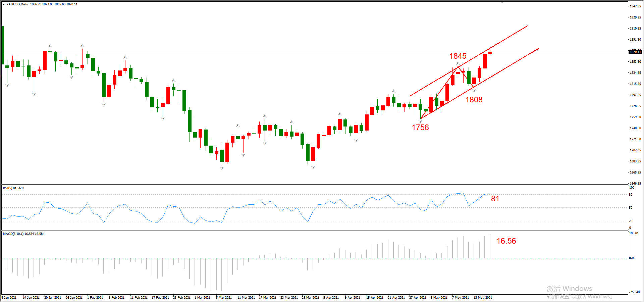Click the 1 Feb 2021 date label
This screenshot has width=644, height=302.
[95, 298]
